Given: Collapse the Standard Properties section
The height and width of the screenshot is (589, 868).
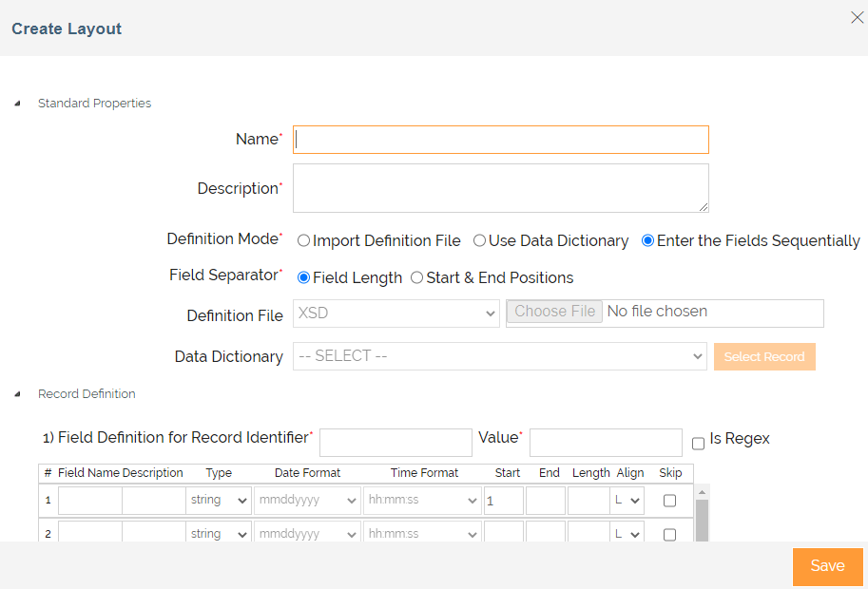Looking at the screenshot, I should coord(18,104).
